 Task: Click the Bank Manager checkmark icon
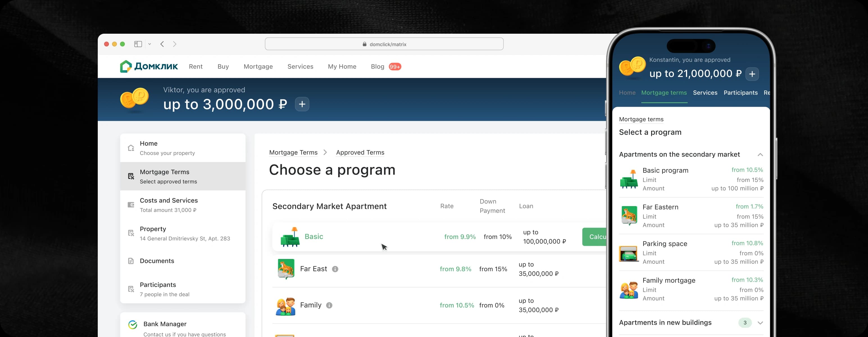pyautogui.click(x=133, y=325)
